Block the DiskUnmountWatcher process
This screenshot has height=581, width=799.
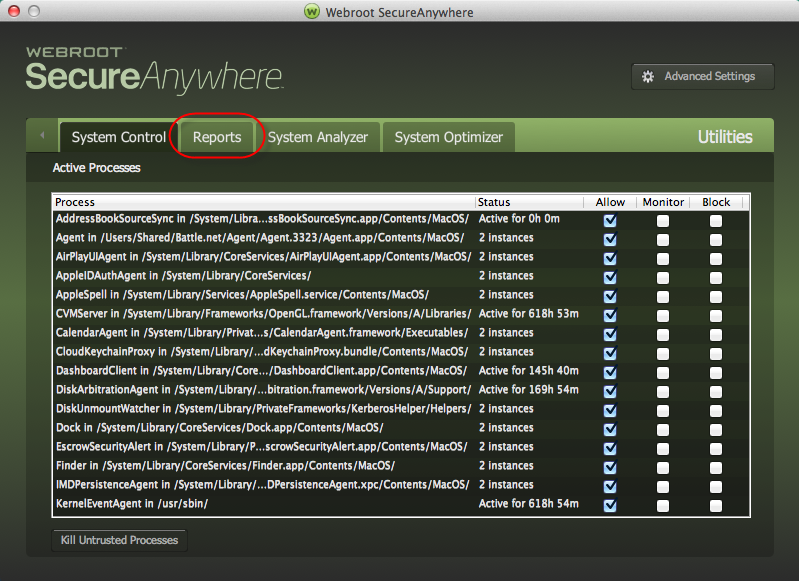716,411
